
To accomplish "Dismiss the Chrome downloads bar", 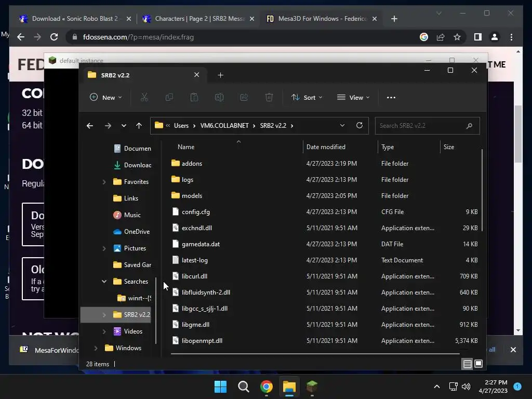I will tap(513, 350).
